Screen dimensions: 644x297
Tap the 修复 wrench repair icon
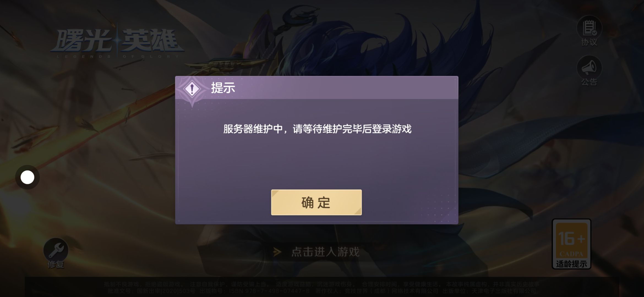point(56,250)
